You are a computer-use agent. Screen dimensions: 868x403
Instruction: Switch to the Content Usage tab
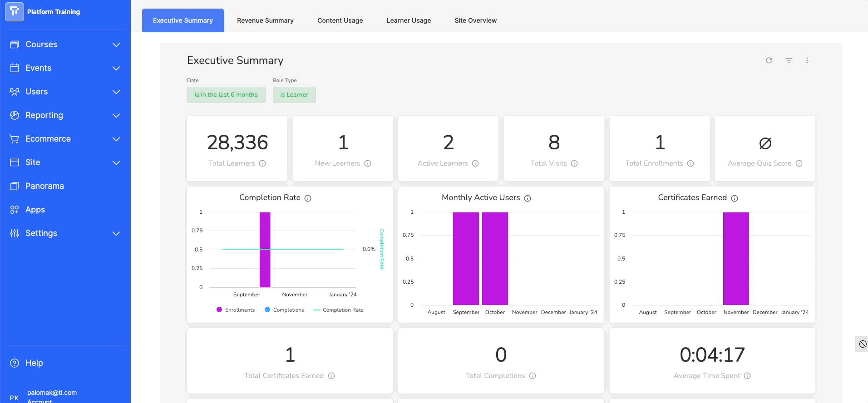tap(340, 20)
